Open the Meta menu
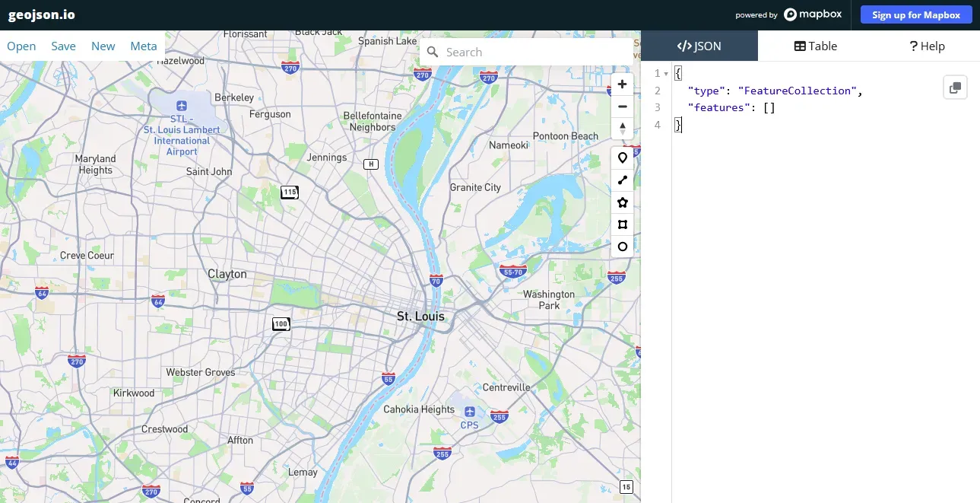Screen dimensions: 980x503 point(143,46)
